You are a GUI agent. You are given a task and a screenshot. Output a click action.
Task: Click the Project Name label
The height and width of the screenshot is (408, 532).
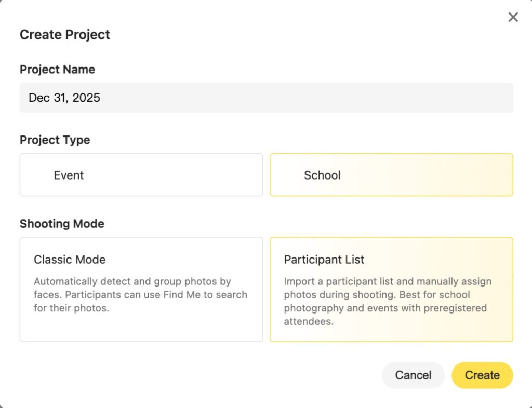point(57,70)
